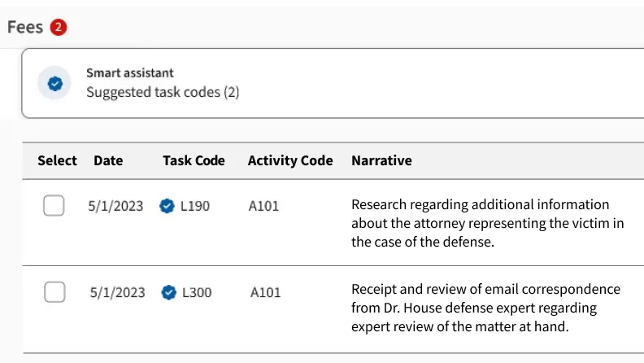
Task: Click A101 activity code in the L190 row
Action: pyautogui.click(x=263, y=207)
